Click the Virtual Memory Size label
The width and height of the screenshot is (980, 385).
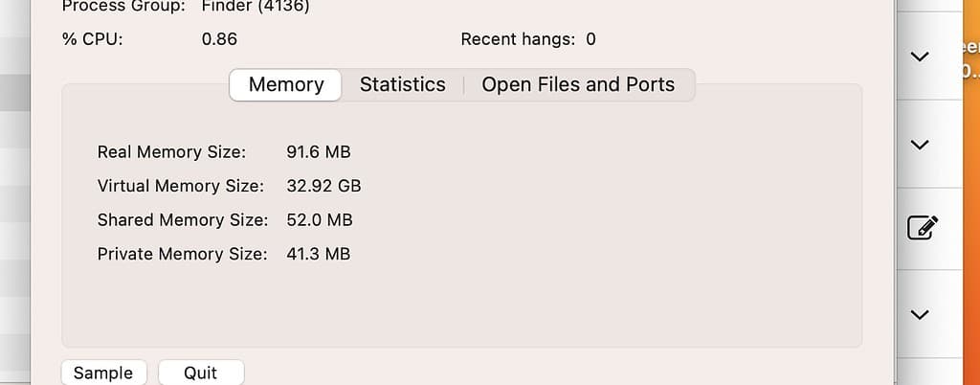pos(180,186)
